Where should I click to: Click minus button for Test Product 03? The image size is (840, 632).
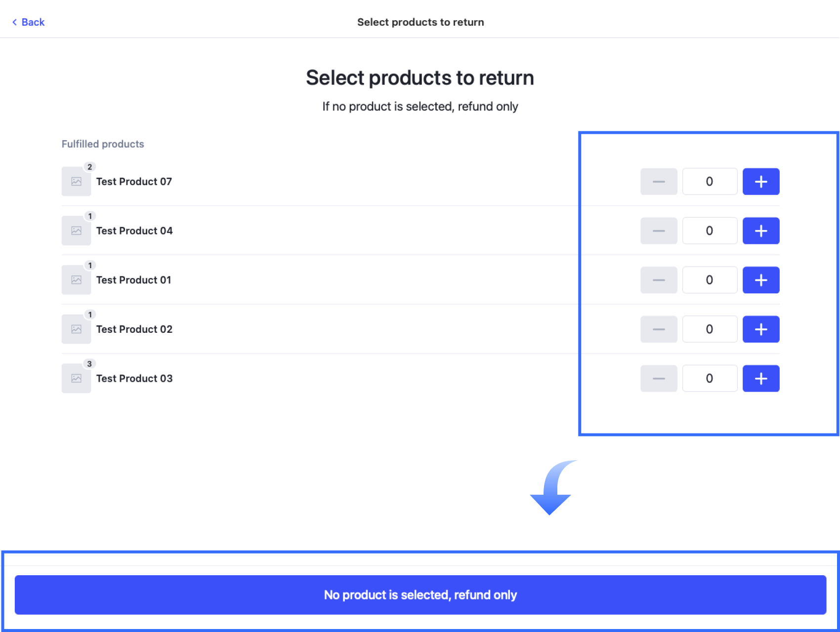(659, 379)
